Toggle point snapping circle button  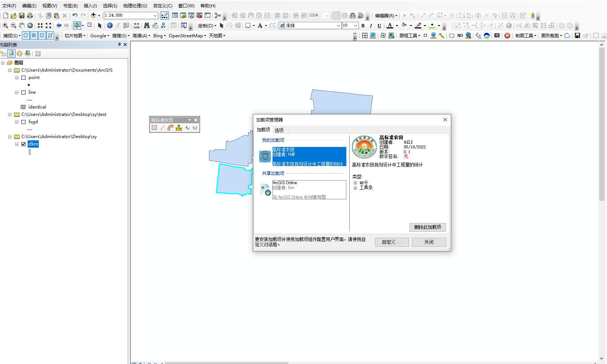[26, 35]
